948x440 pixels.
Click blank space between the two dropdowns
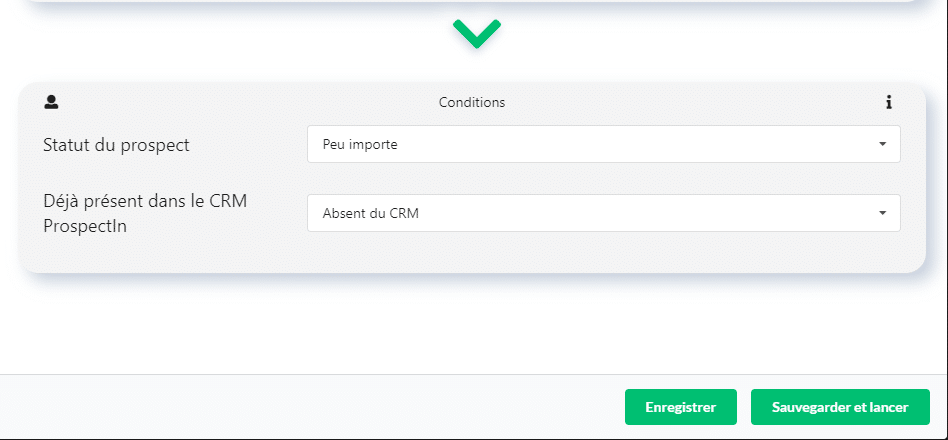click(603, 178)
